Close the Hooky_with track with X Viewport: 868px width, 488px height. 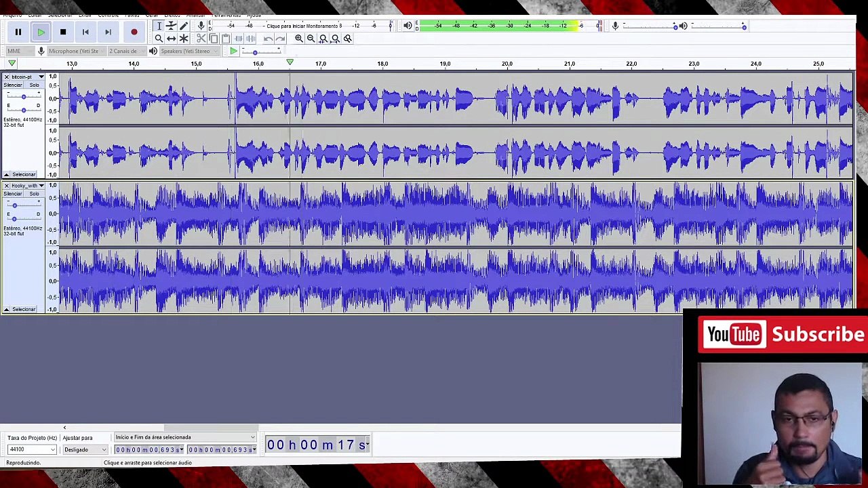pyautogui.click(x=6, y=186)
